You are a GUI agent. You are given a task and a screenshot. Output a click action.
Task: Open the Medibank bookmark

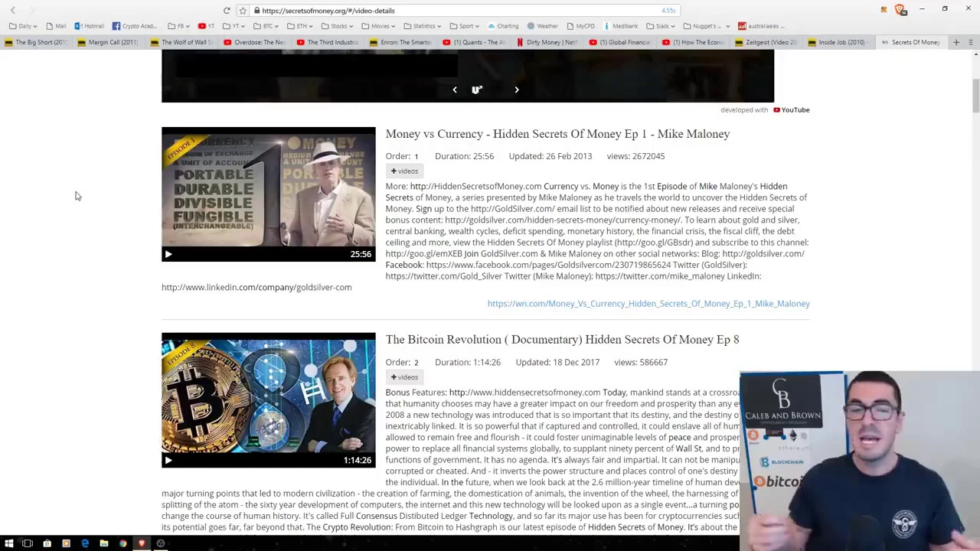[x=620, y=26]
